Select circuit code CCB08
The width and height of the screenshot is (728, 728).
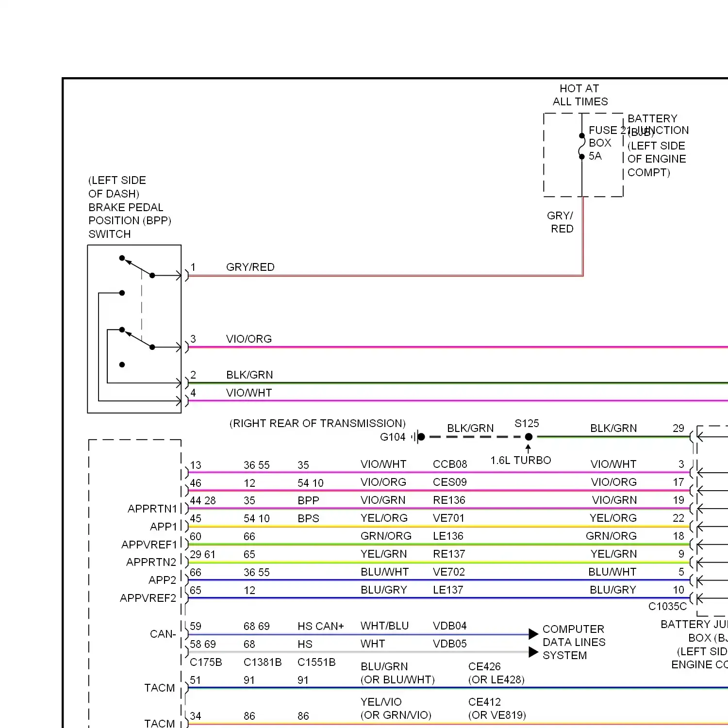(450, 464)
